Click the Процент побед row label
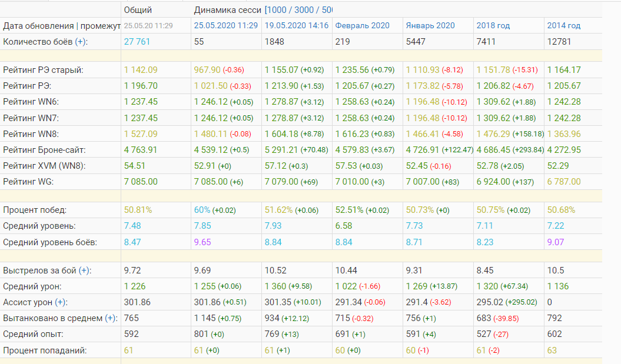 pyautogui.click(x=35, y=210)
